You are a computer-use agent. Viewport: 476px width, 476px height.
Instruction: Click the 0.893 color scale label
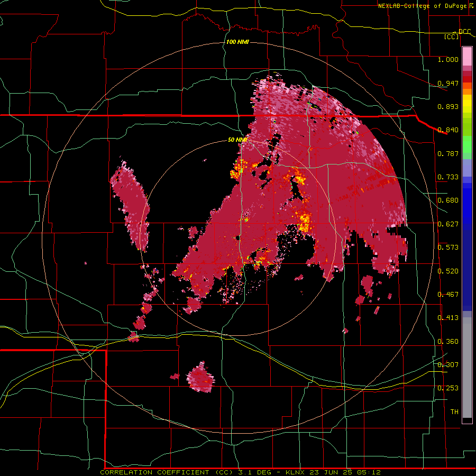(x=448, y=106)
